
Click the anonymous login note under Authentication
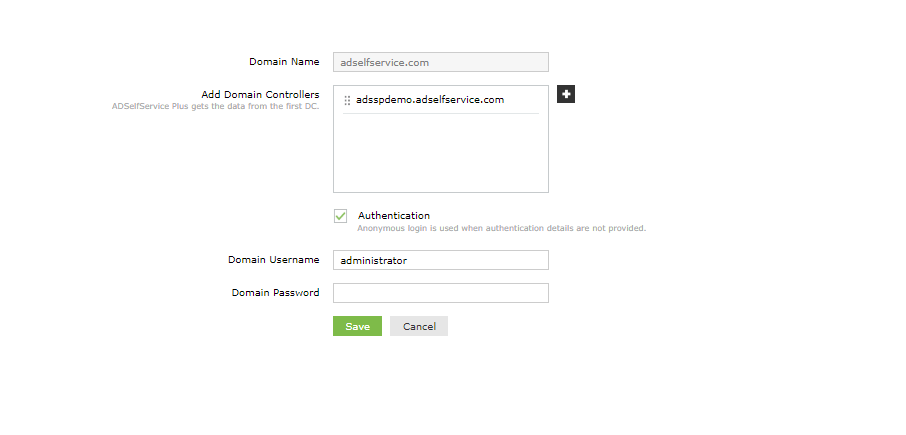point(501,228)
